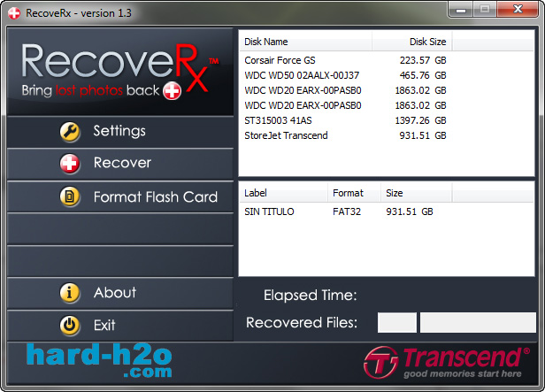Screen dimensions: 545x392
Task: Click the FAT32 format cell
Action: 347,211
